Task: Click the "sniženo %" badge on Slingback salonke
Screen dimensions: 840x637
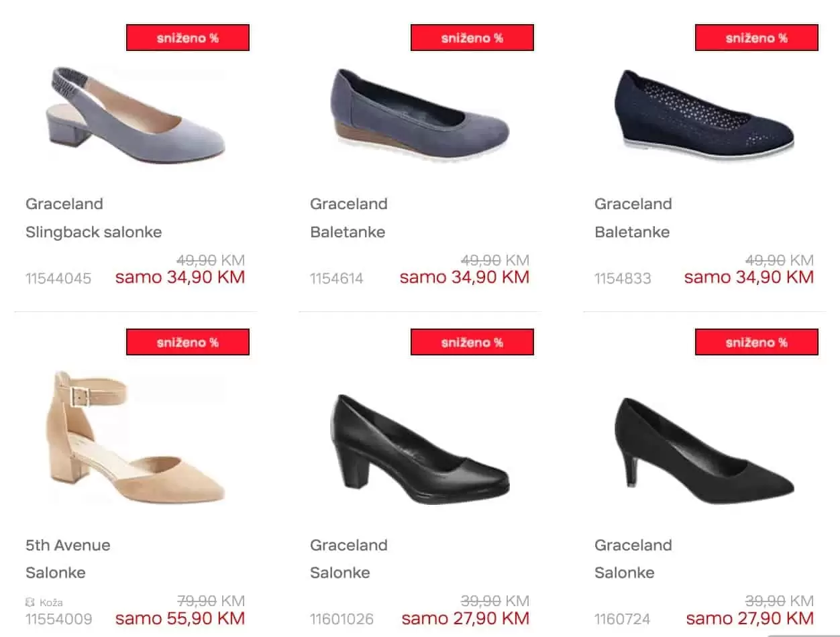Action: [188, 38]
